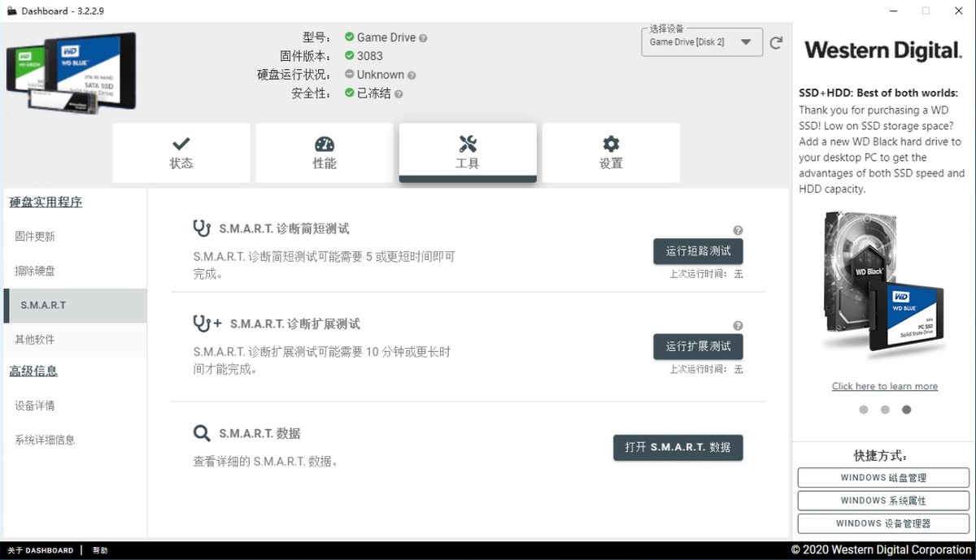Click 运行扩展测试 to start extended test
The width and height of the screenshot is (976, 560).
point(698,346)
